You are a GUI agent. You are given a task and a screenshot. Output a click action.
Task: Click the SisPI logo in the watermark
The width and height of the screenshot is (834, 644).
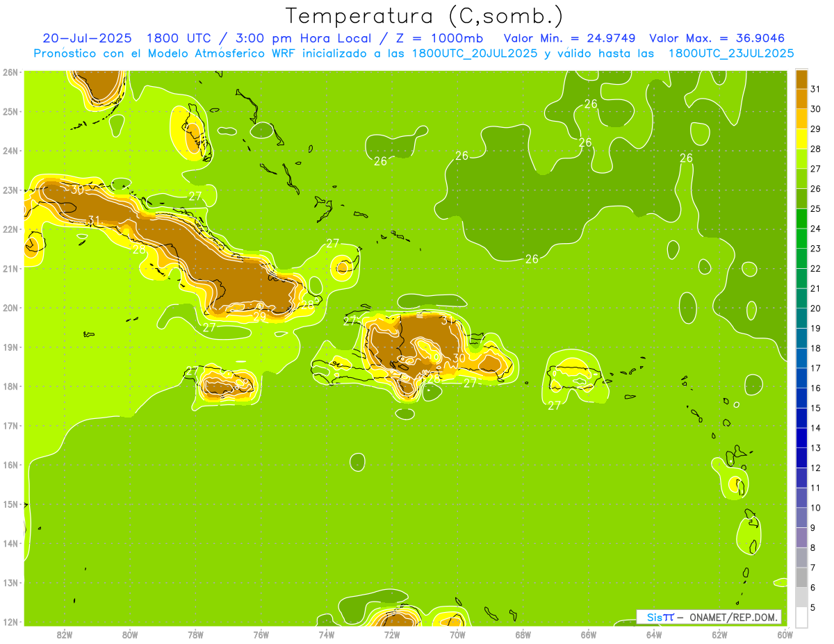click(x=660, y=617)
